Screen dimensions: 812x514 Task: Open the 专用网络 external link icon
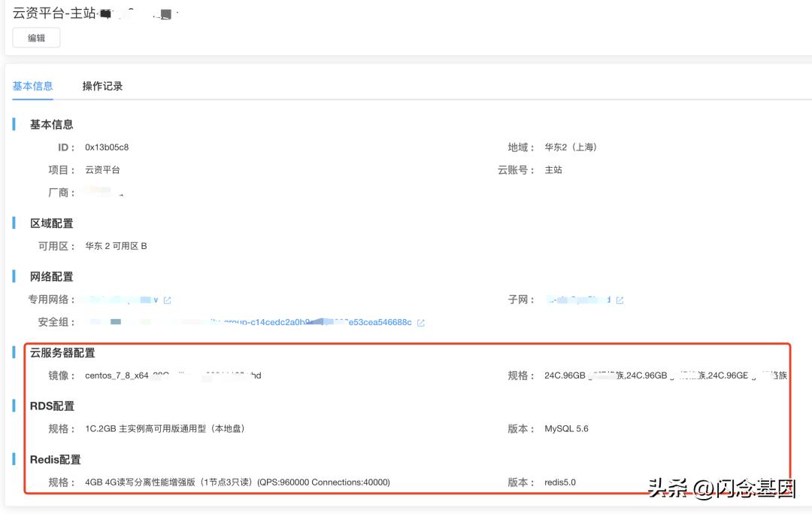click(166, 299)
